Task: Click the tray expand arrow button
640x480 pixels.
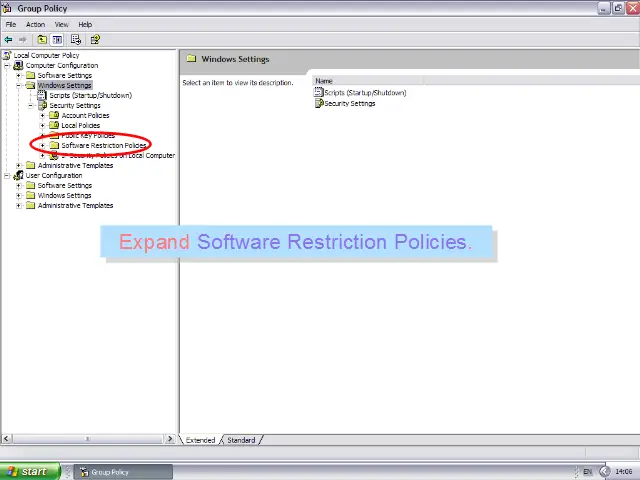Action: (604, 472)
